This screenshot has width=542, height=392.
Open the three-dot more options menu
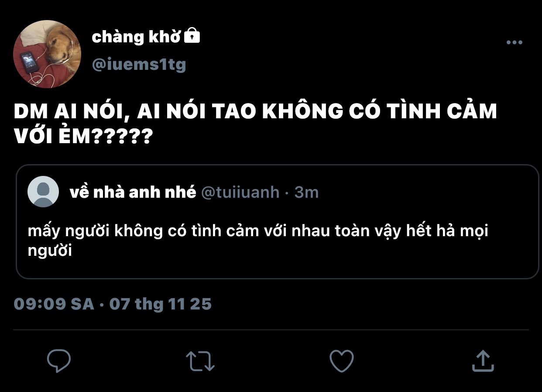(514, 42)
